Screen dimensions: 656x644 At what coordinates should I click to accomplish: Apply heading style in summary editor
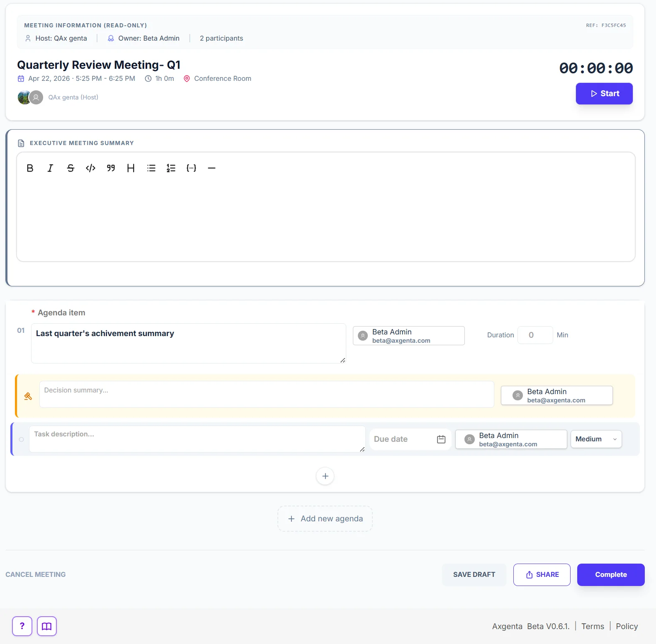(131, 168)
